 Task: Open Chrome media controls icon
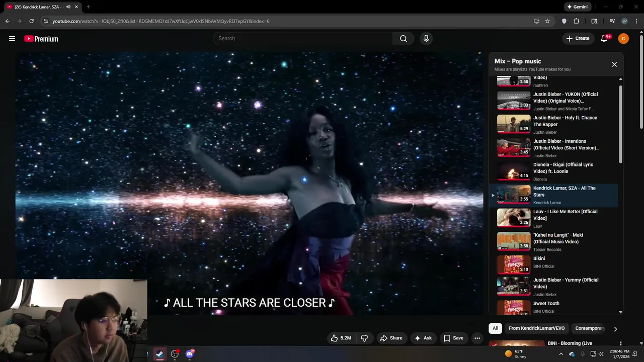click(x=612, y=21)
